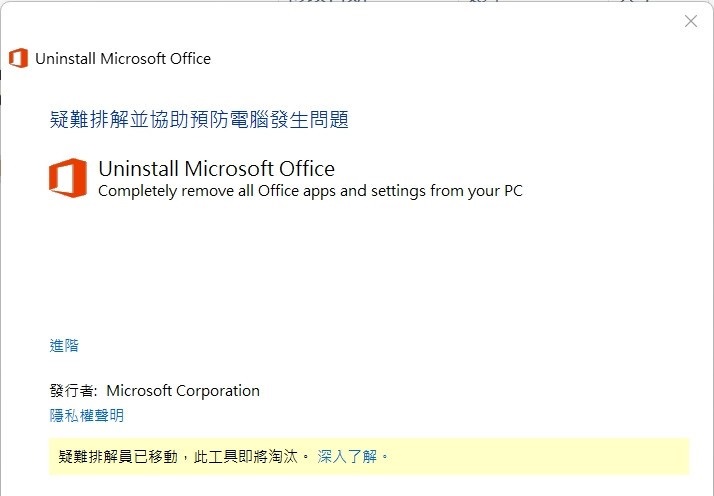Open the 隱私權聲明 privacy statement link

[x=87, y=415]
